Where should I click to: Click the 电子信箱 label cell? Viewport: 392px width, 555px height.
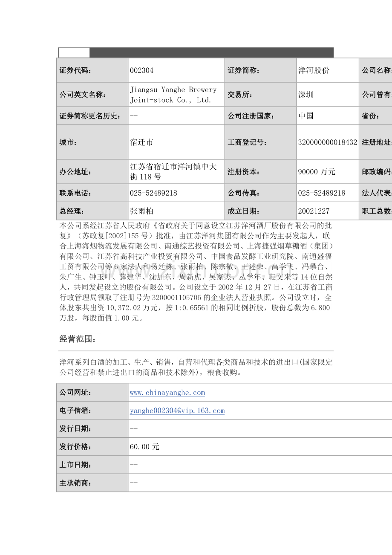(92, 411)
